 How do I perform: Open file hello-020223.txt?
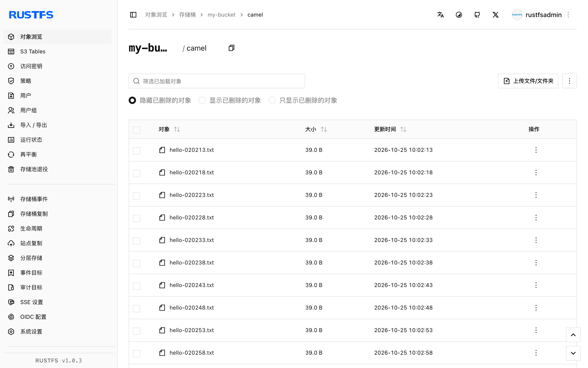click(x=192, y=195)
